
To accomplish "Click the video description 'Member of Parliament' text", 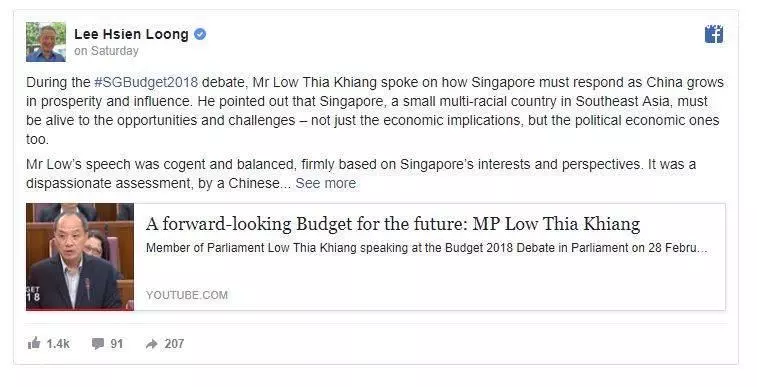I will click(427, 248).
